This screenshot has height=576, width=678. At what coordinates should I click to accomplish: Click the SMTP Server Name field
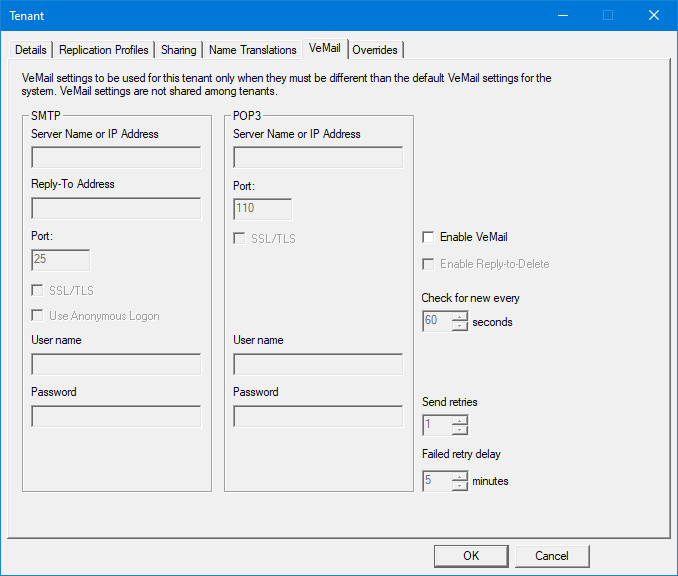pos(116,157)
